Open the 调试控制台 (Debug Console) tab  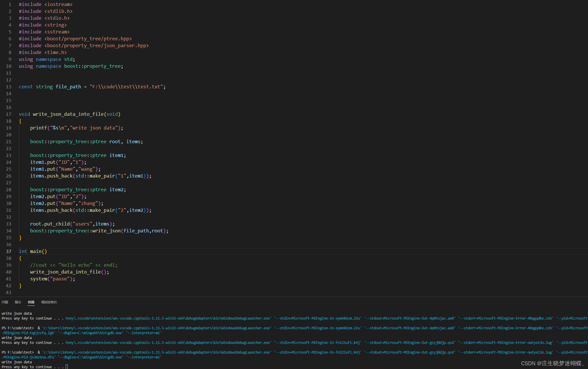pos(49,302)
